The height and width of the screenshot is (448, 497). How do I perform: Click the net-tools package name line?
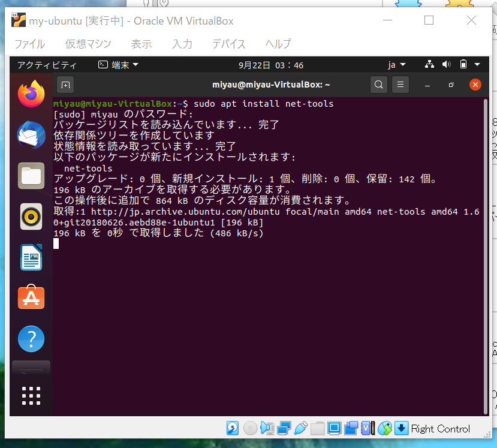coord(88,169)
